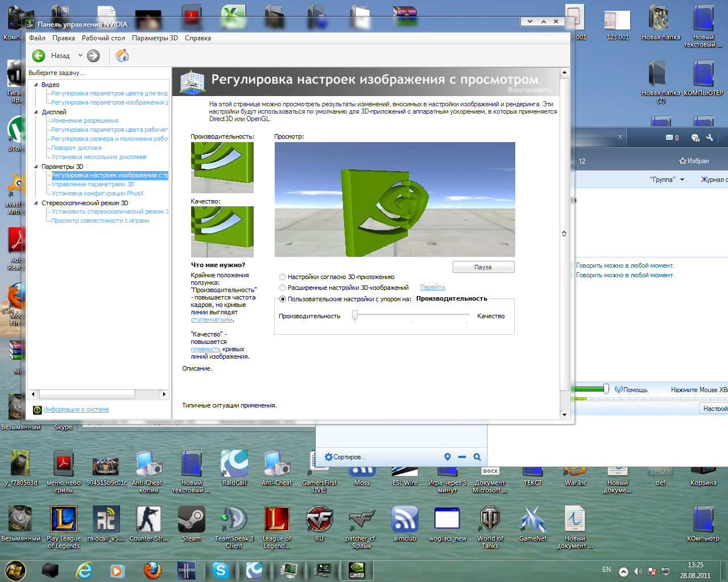Click the NVIDIA Control Panel taskbar button
Screen dimensions: 728x582
click(x=357, y=570)
